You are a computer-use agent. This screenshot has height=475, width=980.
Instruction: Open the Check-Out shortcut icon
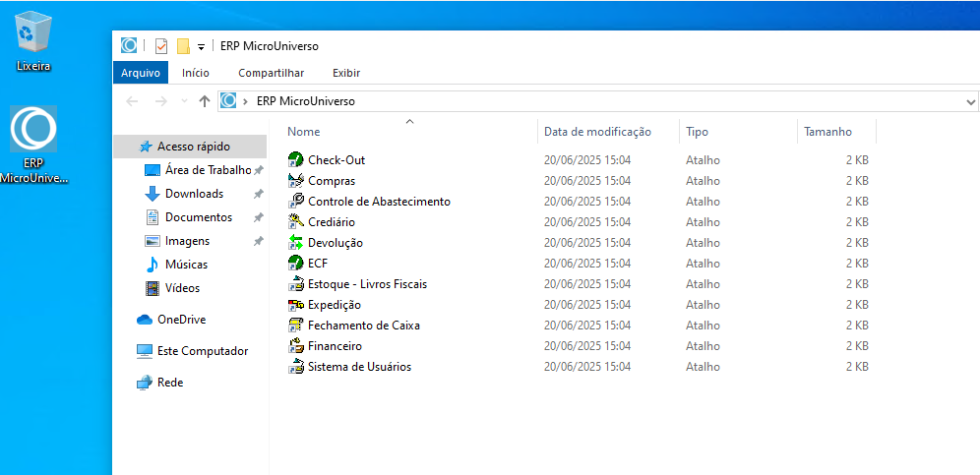coord(295,160)
